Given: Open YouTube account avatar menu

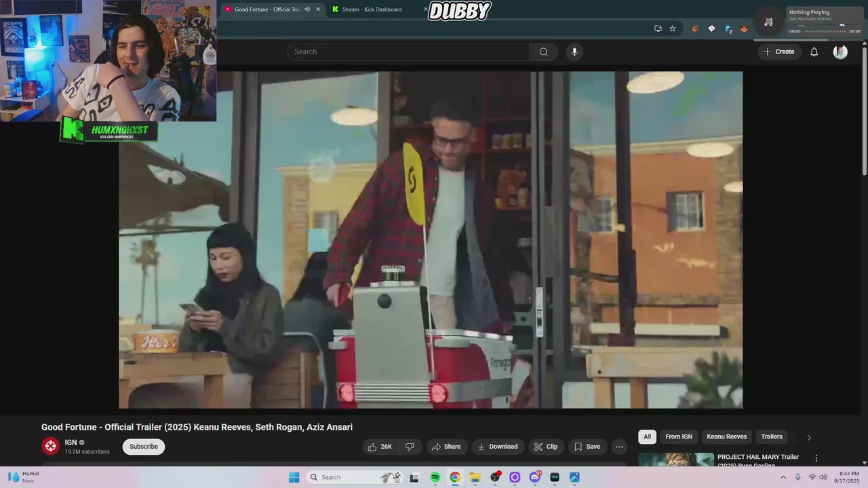Looking at the screenshot, I should (x=840, y=52).
